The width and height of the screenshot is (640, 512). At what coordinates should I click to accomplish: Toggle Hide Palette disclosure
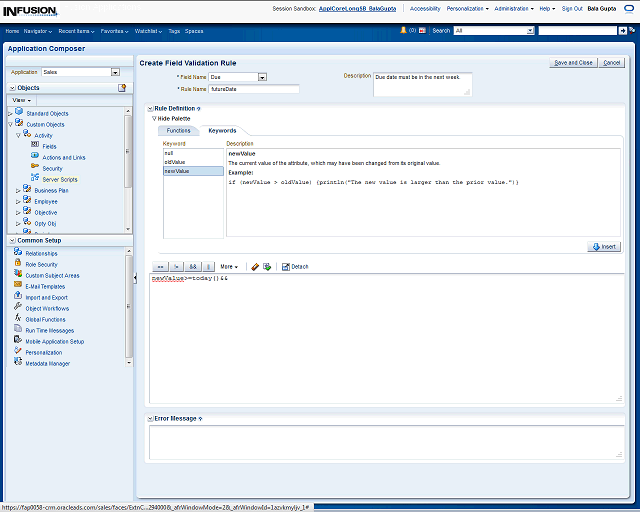tap(155, 118)
